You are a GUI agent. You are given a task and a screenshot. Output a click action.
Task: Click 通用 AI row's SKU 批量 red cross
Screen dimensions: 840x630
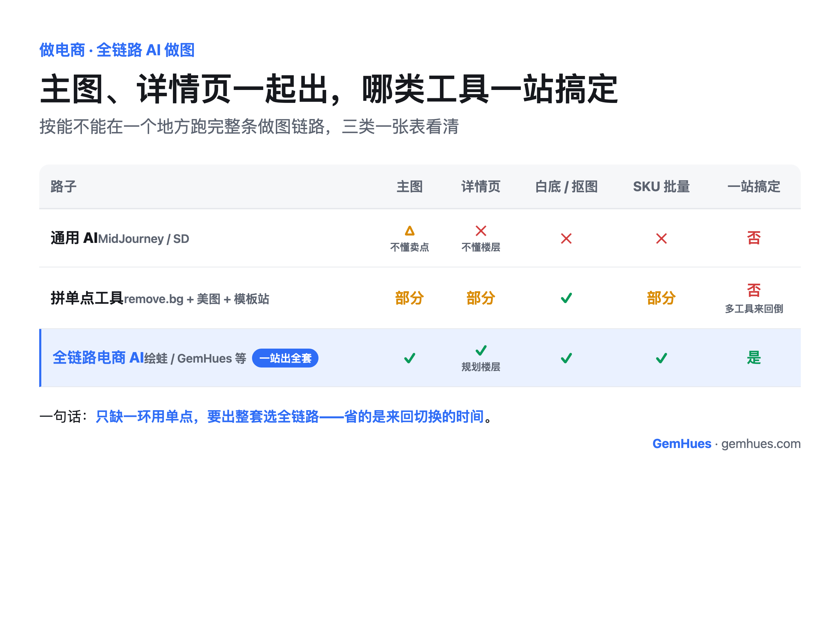(661, 238)
